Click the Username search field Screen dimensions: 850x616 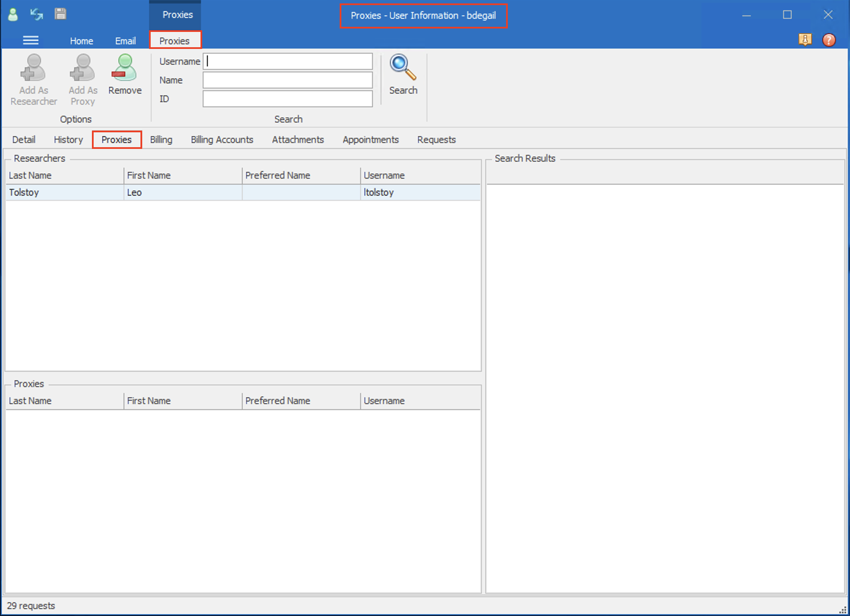288,61
